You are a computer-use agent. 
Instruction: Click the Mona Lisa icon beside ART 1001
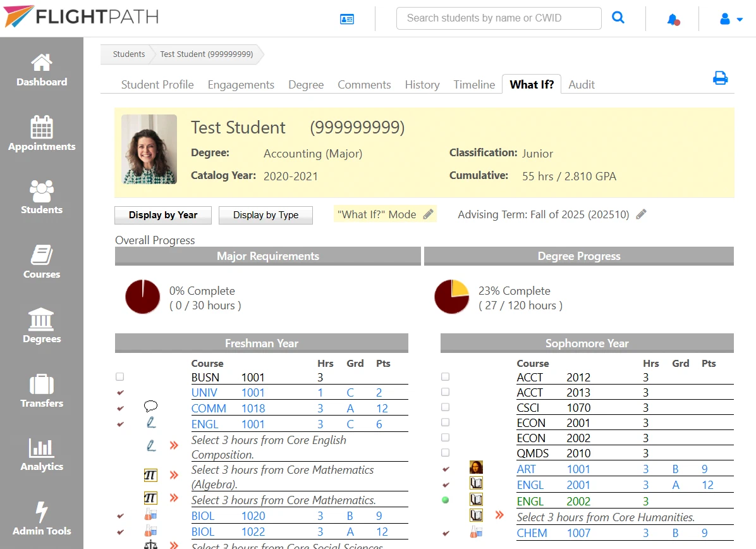point(476,467)
